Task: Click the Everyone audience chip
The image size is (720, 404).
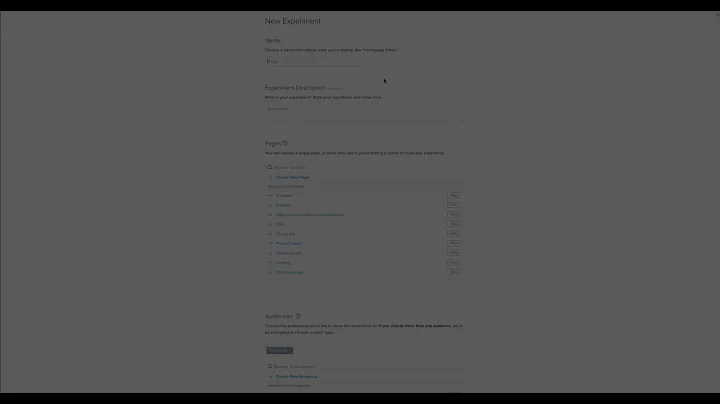Action: [279, 350]
